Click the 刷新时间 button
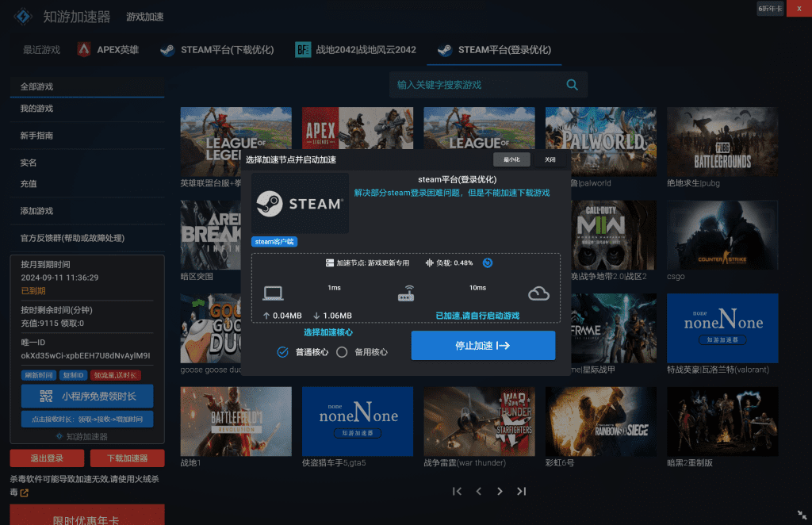812x525 pixels. [39, 375]
